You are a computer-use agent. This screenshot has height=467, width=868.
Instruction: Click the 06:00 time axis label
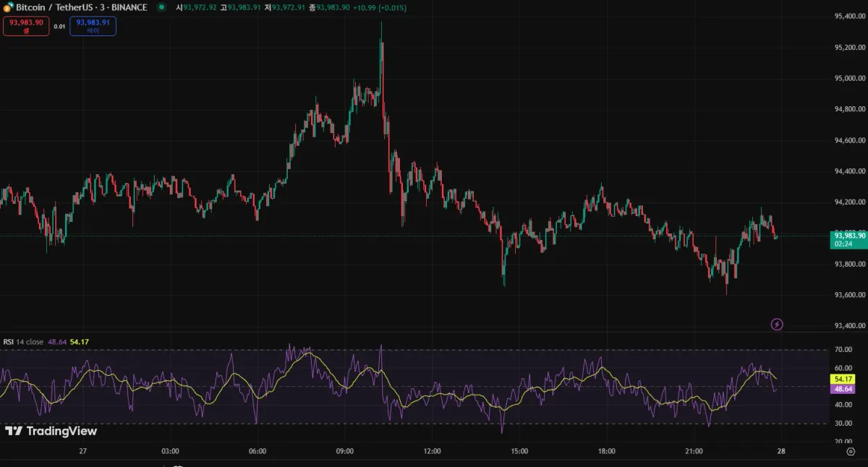pyautogui.click(x=258, y=451)
